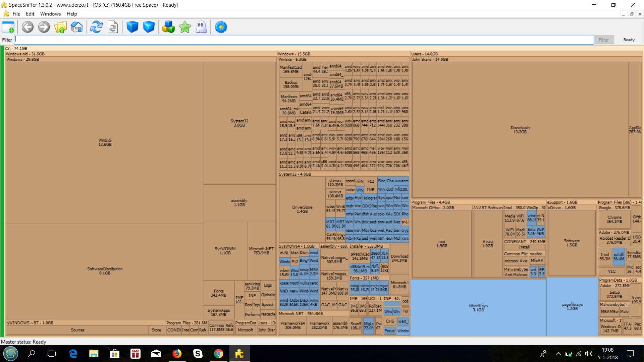Select the Sources block in $WINDOWS.~BT
The height and width of the screenshot is (362, 644).
(77, 330)
